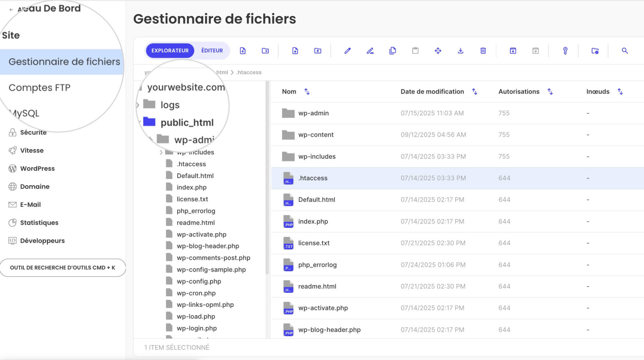Click the WordPress logo icon
The image size is (644, 360).
click(13, 168)
